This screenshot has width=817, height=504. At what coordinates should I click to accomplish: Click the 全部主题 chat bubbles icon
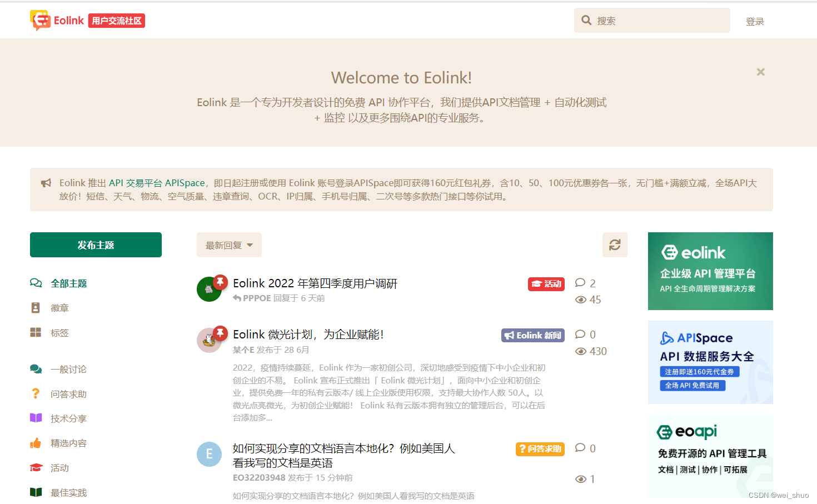(x=36, y=283)
